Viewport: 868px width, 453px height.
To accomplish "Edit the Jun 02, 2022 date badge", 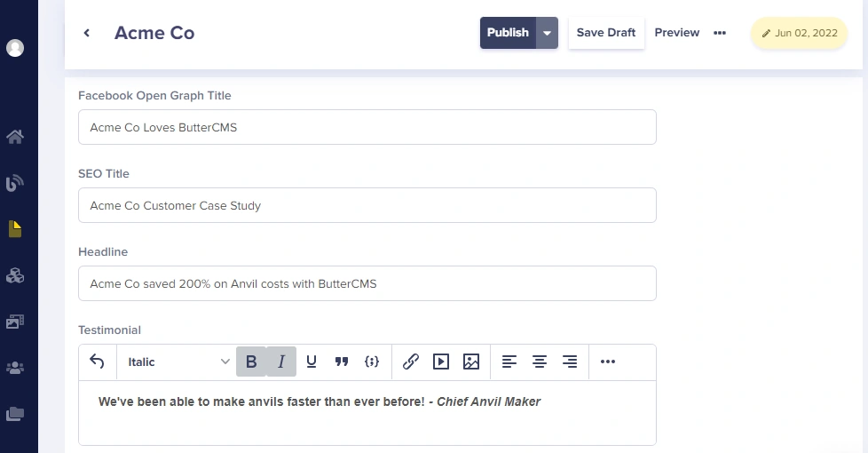I will click(800, 33).
